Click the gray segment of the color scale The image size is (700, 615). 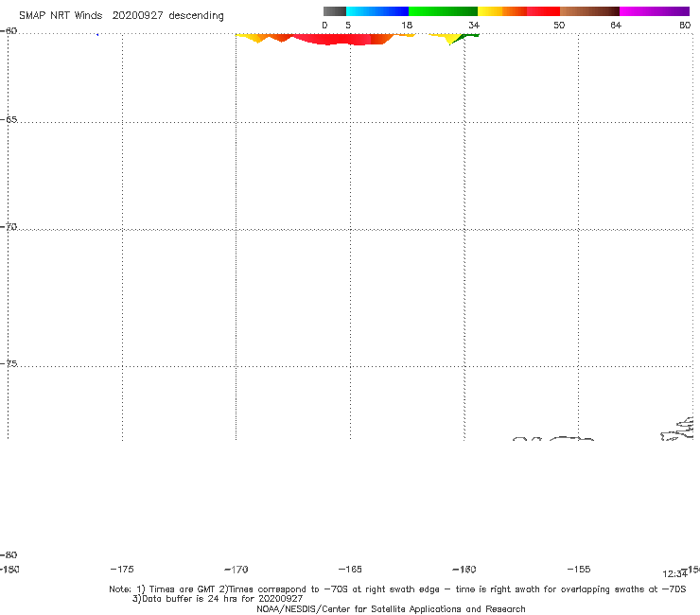click(x=334, y=11)
